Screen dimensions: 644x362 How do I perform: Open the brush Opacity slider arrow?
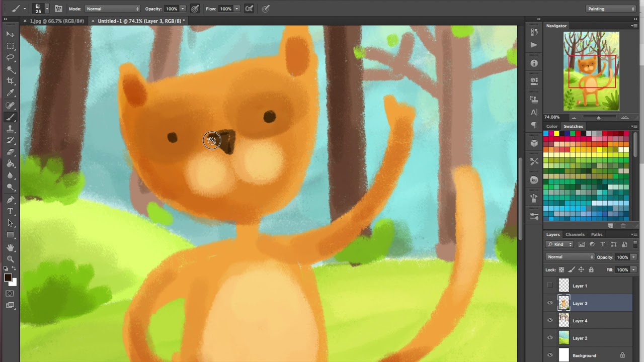tap(183, 9)
